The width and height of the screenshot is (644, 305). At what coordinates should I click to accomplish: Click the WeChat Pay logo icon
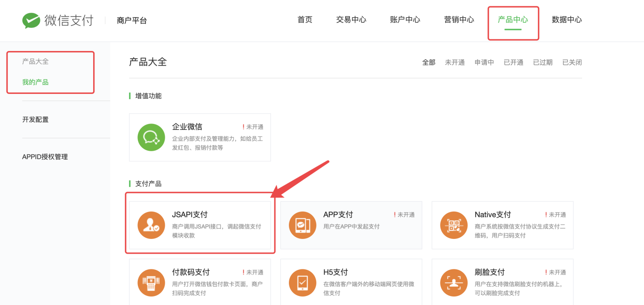(x=31, y=20)
